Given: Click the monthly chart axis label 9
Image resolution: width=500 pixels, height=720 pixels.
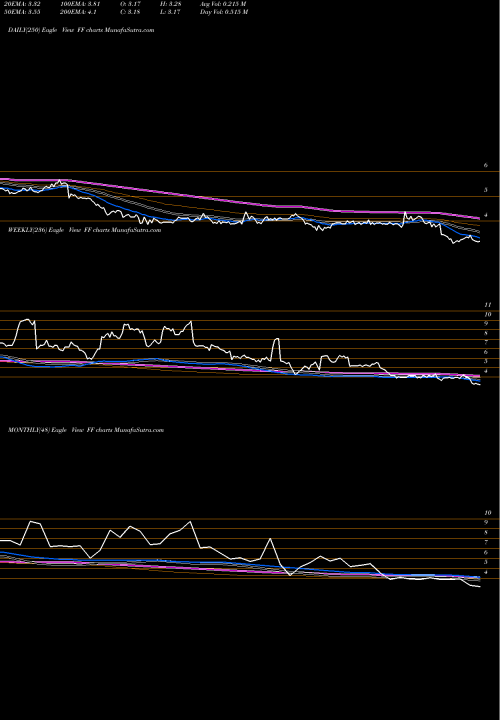Looking at the screenshot, I should (486, 523).
